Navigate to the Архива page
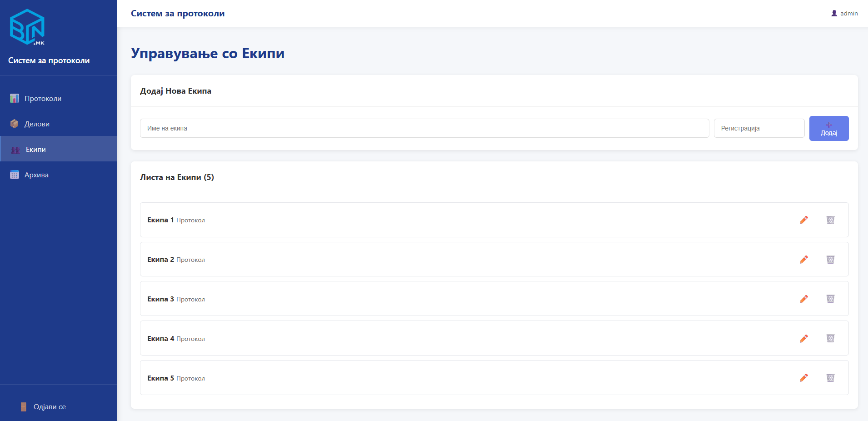868x421 pixels. (x=36, y=175)
